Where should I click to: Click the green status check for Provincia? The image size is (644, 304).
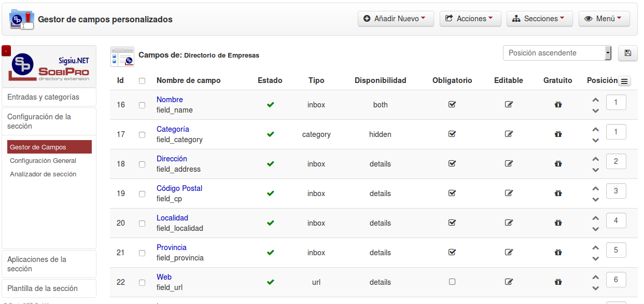[x=271, y=253]
